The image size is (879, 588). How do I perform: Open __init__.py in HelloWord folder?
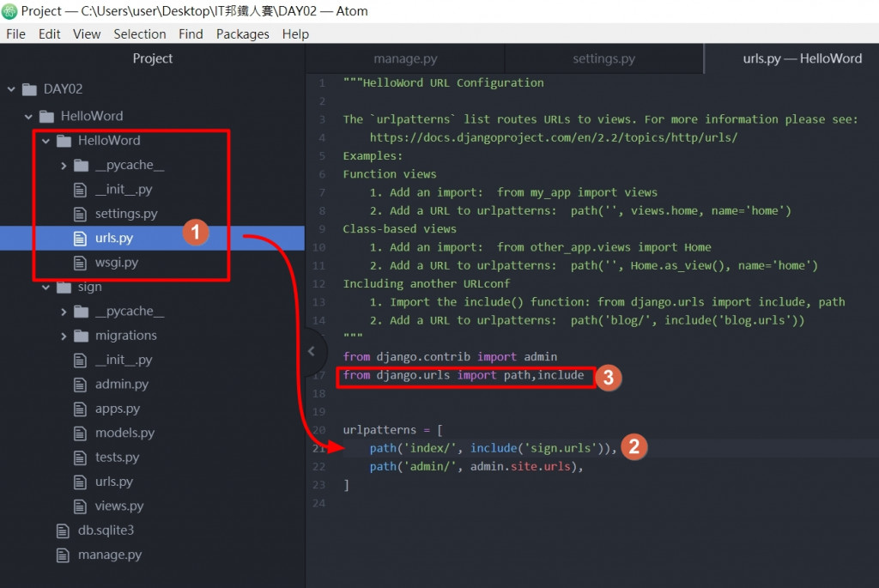(124, 190)
